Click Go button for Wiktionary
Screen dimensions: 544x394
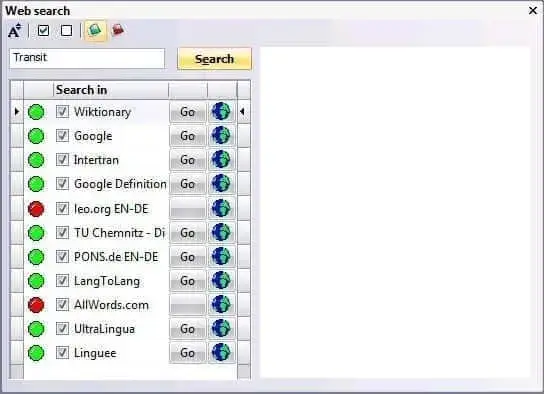point(187,112)
